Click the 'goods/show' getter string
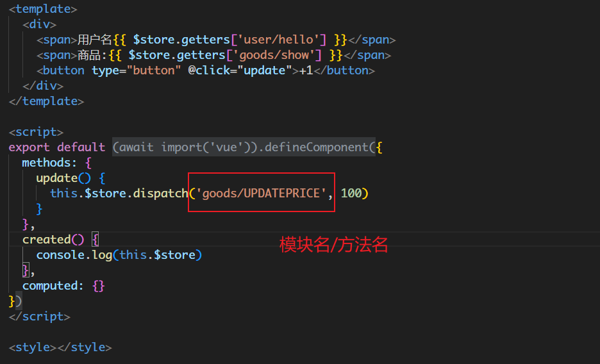 (278, 54)
